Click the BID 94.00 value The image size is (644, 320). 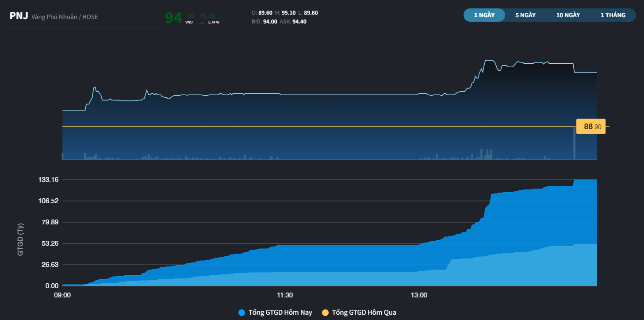[270, 21]
